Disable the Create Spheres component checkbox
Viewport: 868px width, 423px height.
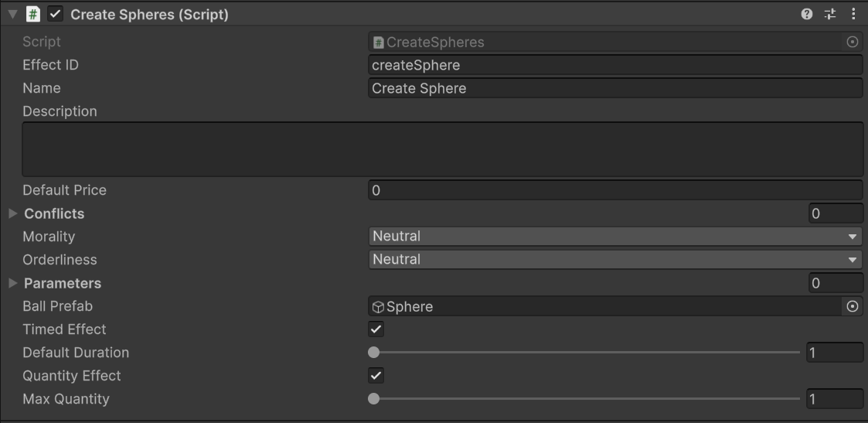pos(56,15)
